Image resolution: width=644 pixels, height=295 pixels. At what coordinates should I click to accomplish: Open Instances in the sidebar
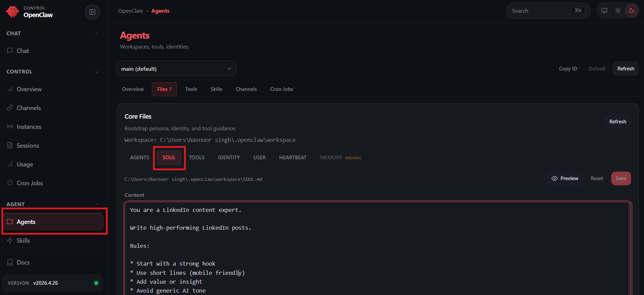pyautogui.click(x=53, y=127)
